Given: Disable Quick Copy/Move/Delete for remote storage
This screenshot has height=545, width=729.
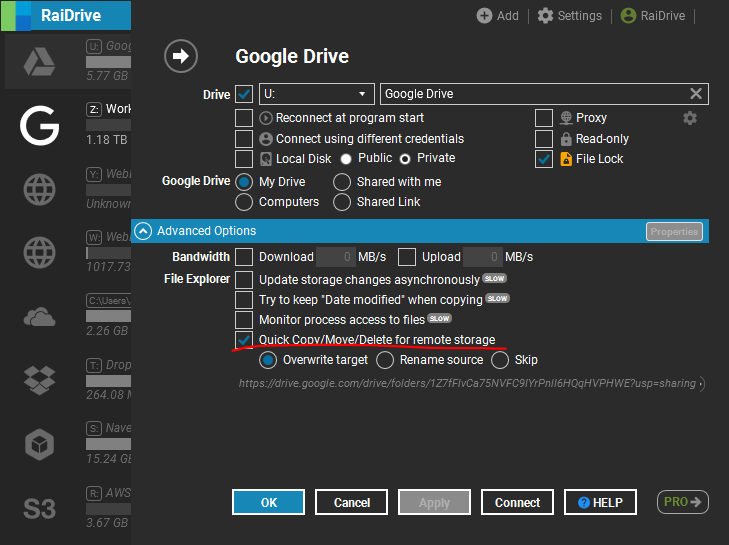Looking at the screenshot, I should click(x=244, y=340).
